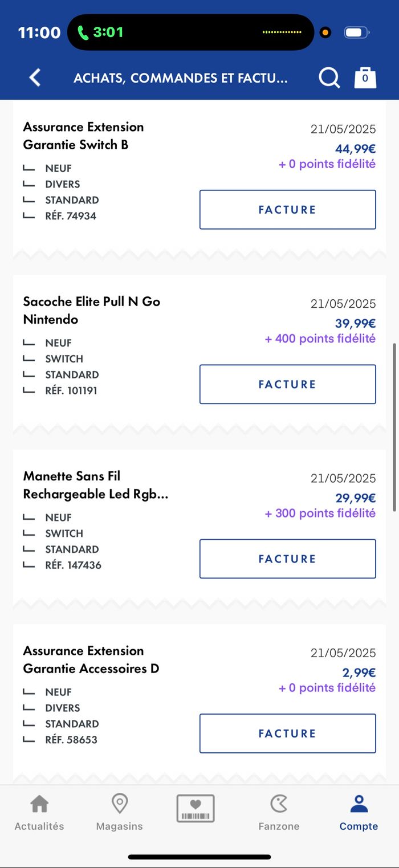The image size is (399, 868).
Task: Tap the back arrow in the header
Action: [x=35, y=78]
